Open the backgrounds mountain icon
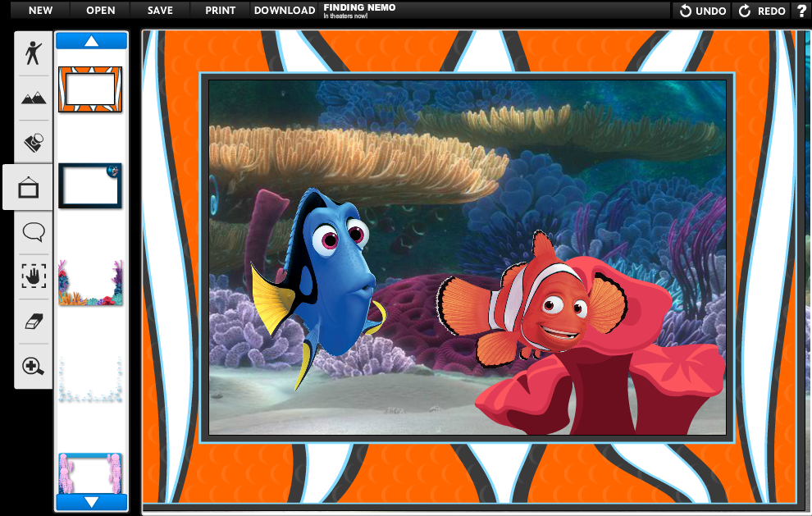The width and height of the screenshot is (812, 516). pos(34,98)
